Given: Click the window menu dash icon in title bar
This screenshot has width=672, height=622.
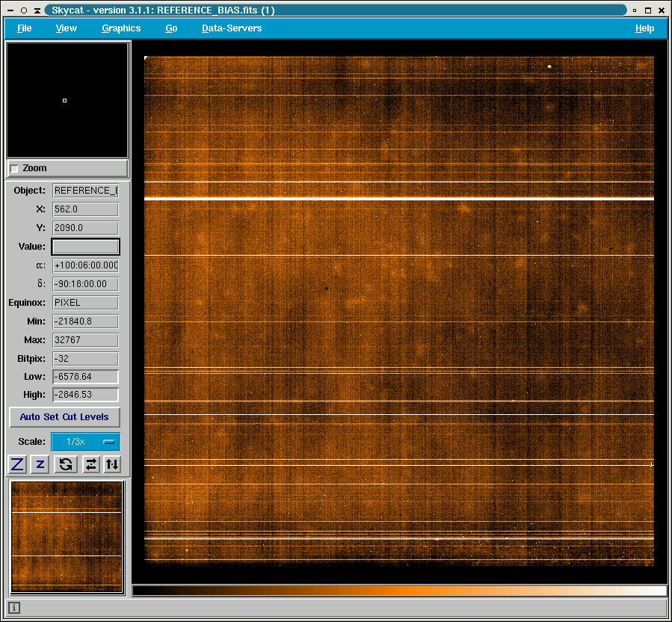Looking at the screenshot, I should coord(10,10).
